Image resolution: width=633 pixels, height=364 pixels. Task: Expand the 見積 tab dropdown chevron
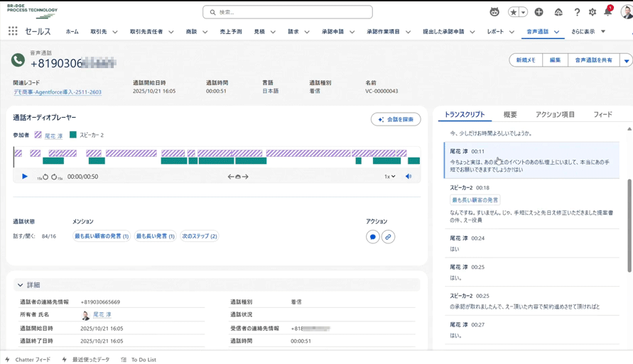[273, 32]
